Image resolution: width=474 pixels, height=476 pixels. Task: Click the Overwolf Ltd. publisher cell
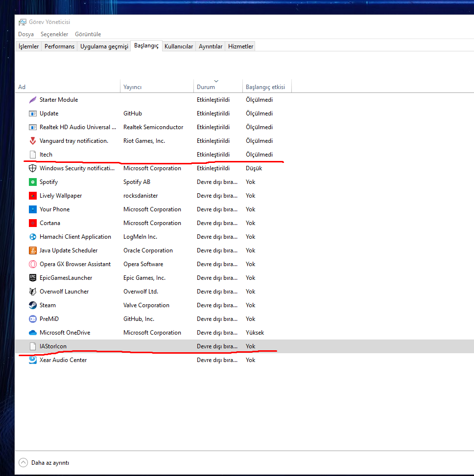pos(141,292)
